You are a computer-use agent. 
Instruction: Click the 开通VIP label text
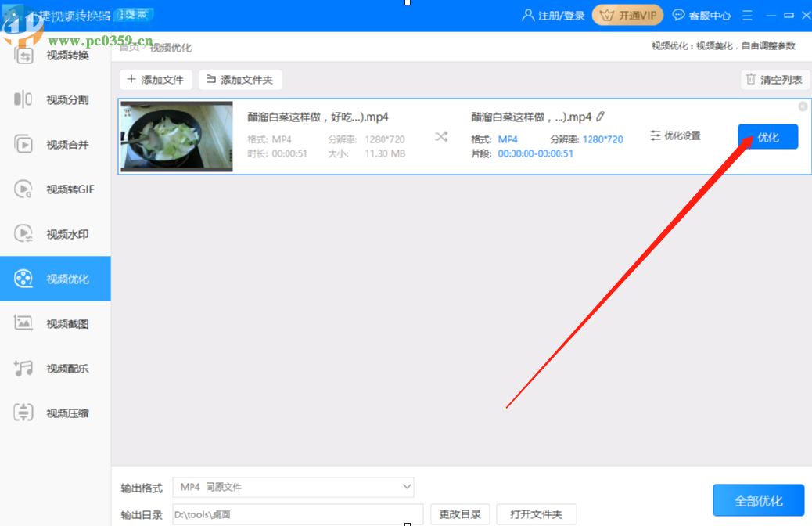(x=638, y=16)
